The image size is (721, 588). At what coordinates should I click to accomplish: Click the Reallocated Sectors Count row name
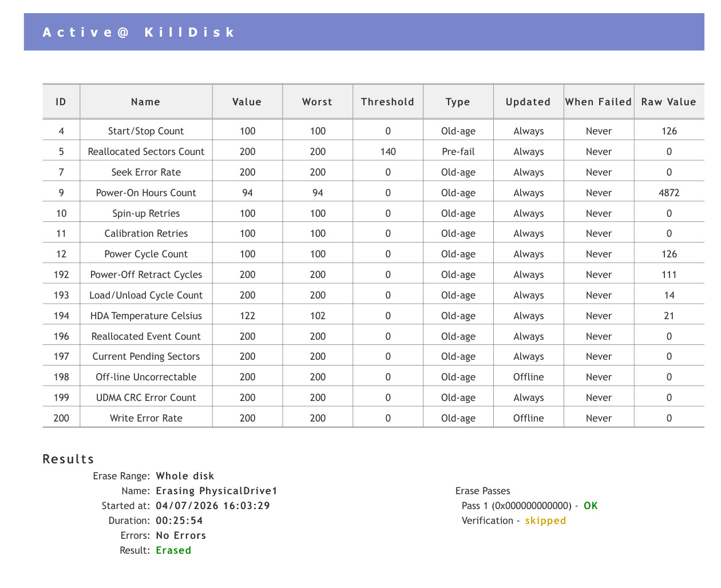coord(146,152)
